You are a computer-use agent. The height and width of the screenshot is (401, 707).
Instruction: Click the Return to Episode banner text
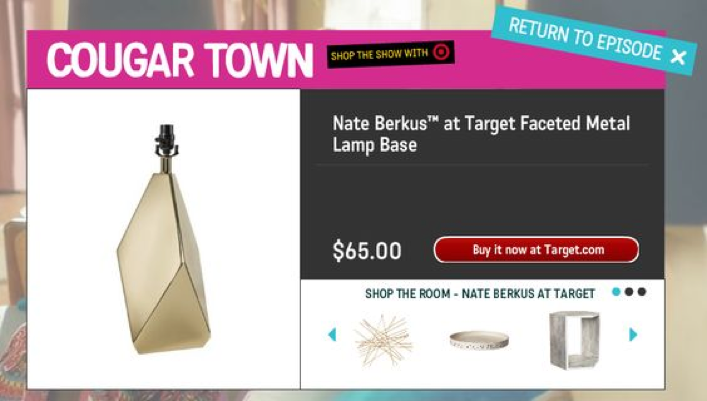585,38
